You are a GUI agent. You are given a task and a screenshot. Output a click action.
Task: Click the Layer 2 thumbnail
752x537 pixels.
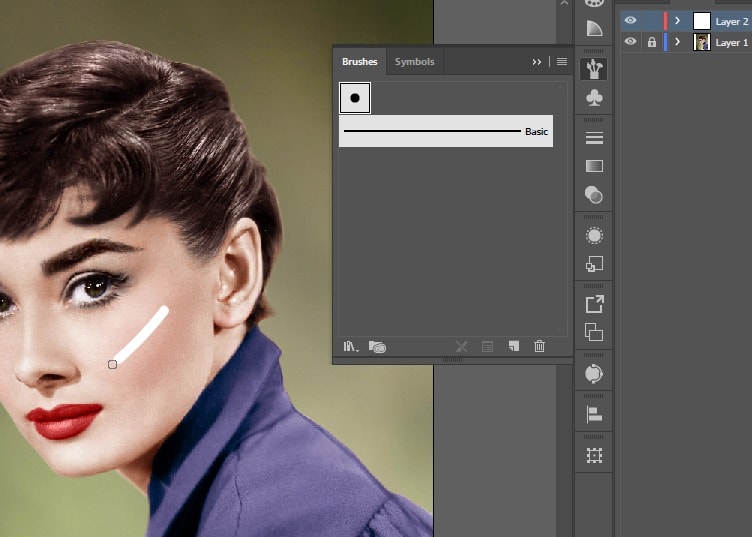[702, 21]
